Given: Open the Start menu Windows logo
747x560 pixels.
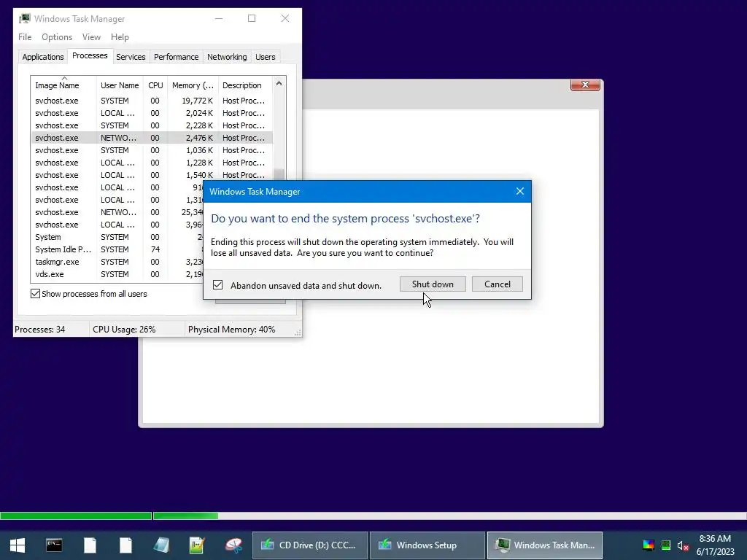Looking at the screenshot, I should pyautogui.click(x=18, y=545).
